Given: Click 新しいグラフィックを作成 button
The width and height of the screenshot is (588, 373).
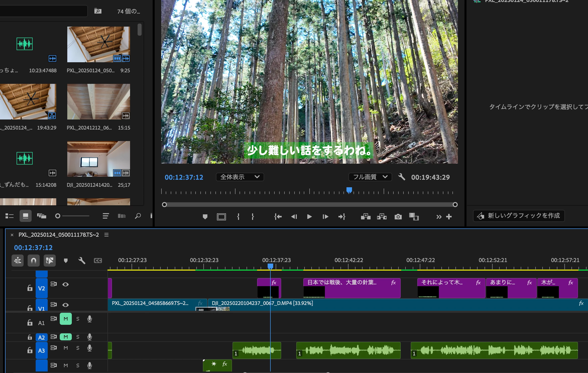Looking at the screenshot, I should click(x=519, y=216).
